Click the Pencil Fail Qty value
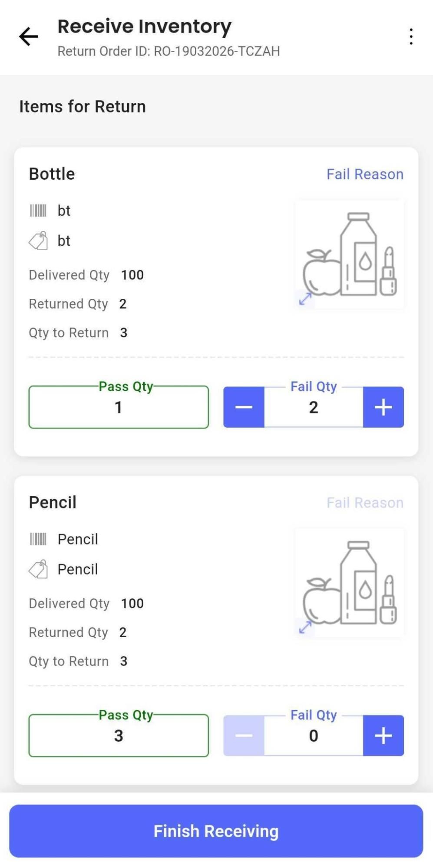The height and width of the screenshot is (868, 433). (x=314, y=736)
